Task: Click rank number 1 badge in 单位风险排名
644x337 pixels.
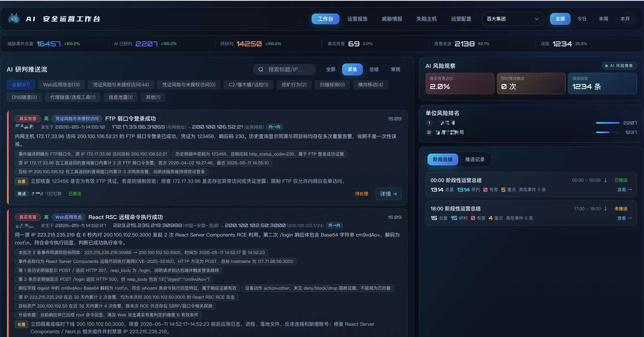Action: point(429,123)
